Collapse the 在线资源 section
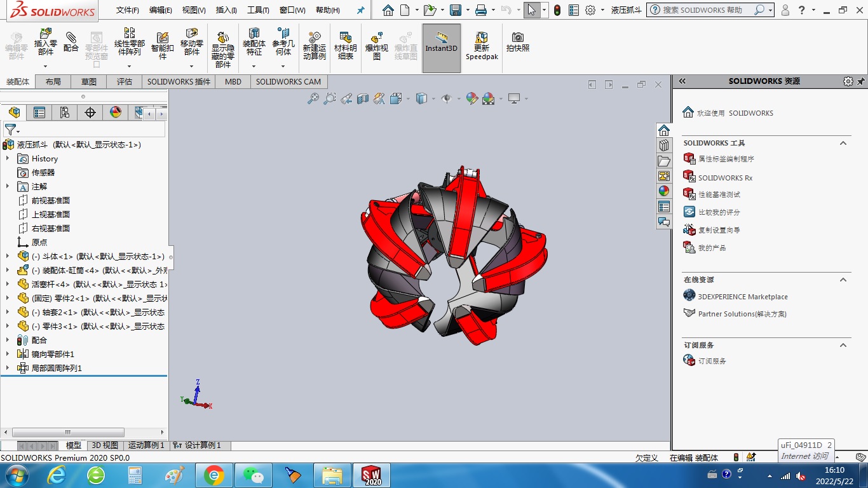Viewport: 868px width, 488px height. coord(843,280)
